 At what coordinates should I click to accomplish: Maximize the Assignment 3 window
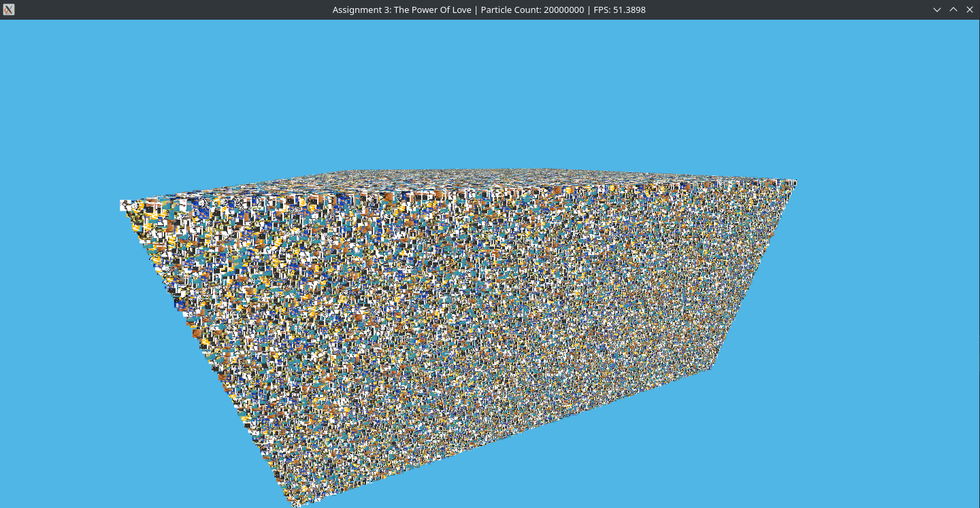point(953,10)
